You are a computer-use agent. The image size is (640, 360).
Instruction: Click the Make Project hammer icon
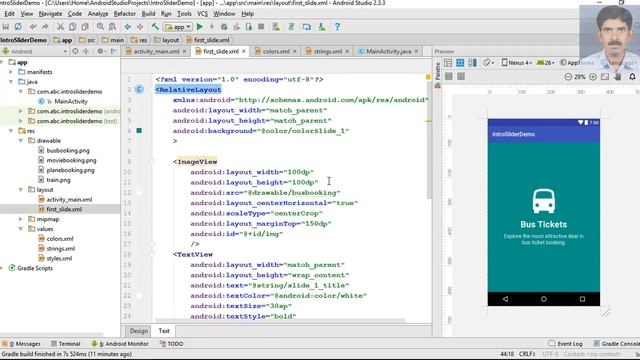click(155, 27)
